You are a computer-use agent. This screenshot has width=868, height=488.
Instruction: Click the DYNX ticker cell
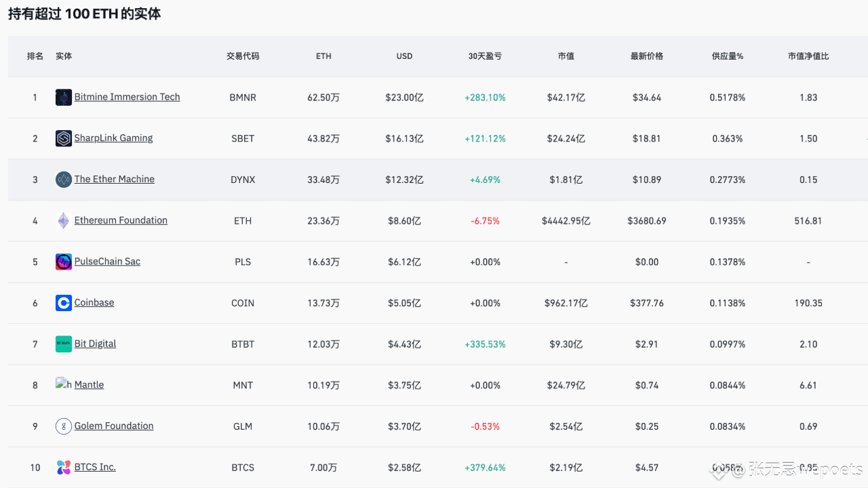click(x=243, y=180)
